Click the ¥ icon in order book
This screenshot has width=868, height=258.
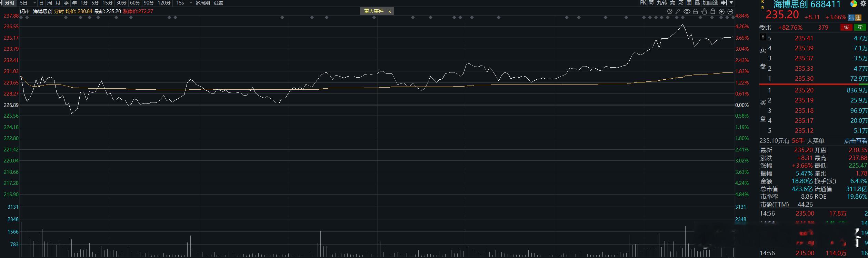[763, 37]
